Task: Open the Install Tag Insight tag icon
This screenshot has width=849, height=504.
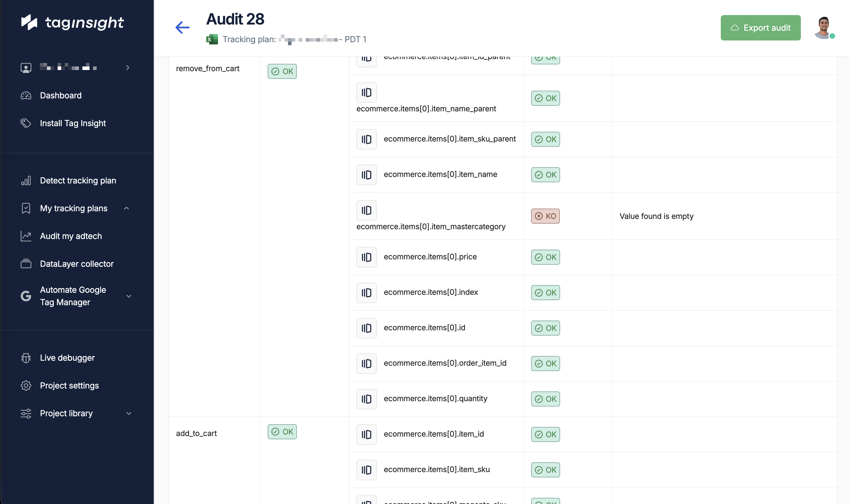Action: 26,123
